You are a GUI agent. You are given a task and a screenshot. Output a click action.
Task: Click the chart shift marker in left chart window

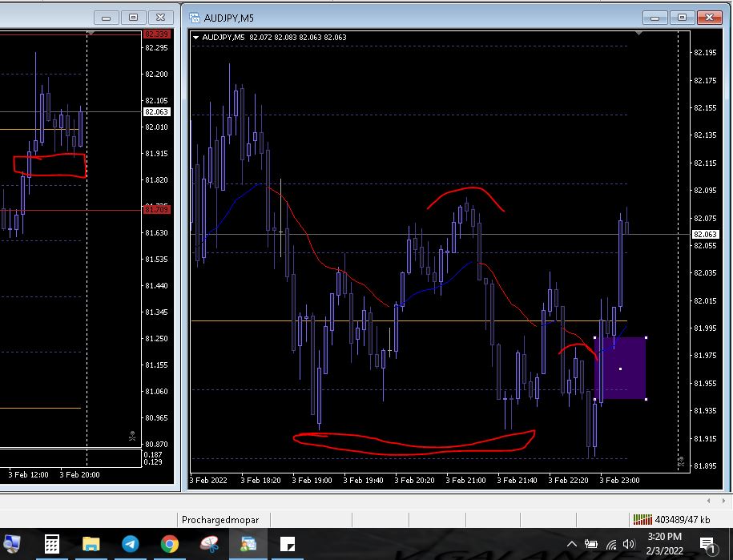click(x=91, y=33)
